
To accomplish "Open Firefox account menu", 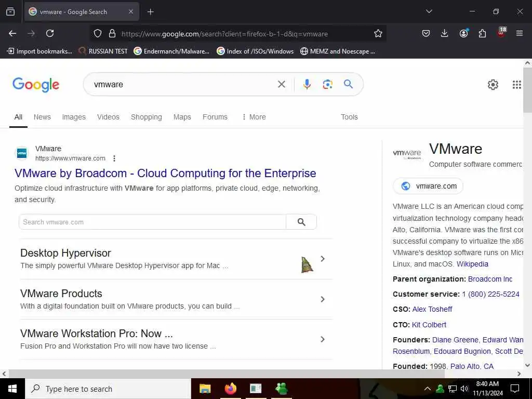I will (x=463, y=33).
